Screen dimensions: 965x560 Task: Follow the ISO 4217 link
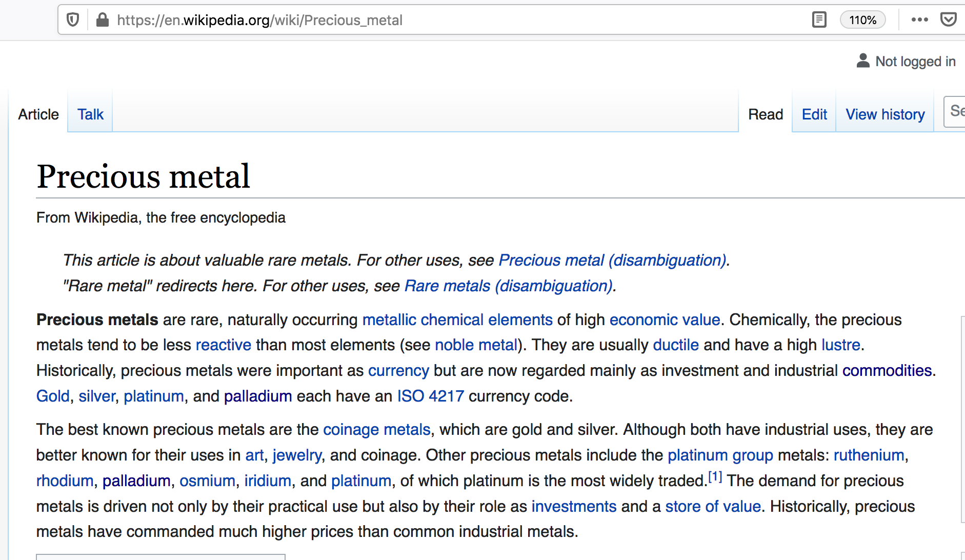click(431, 396)
